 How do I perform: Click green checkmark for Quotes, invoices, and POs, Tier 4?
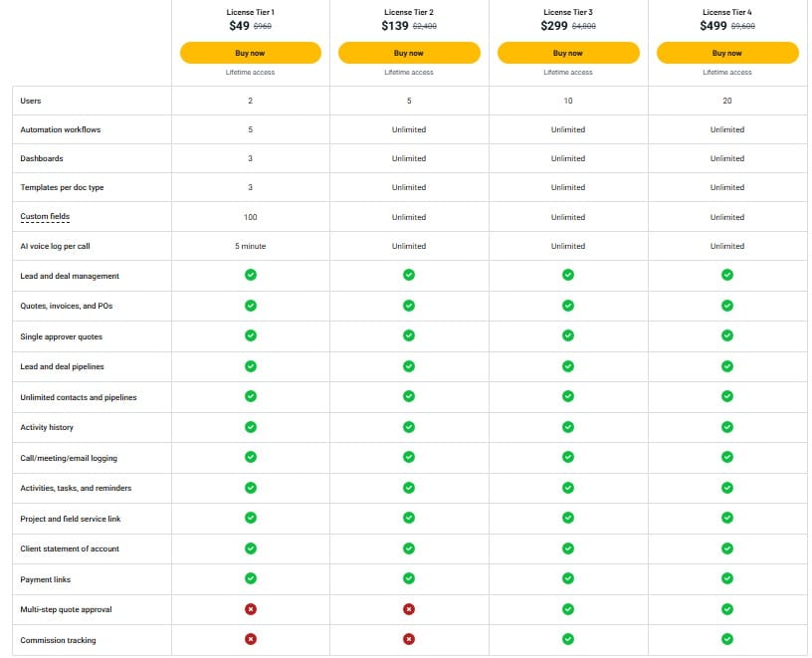coord(726,306)
